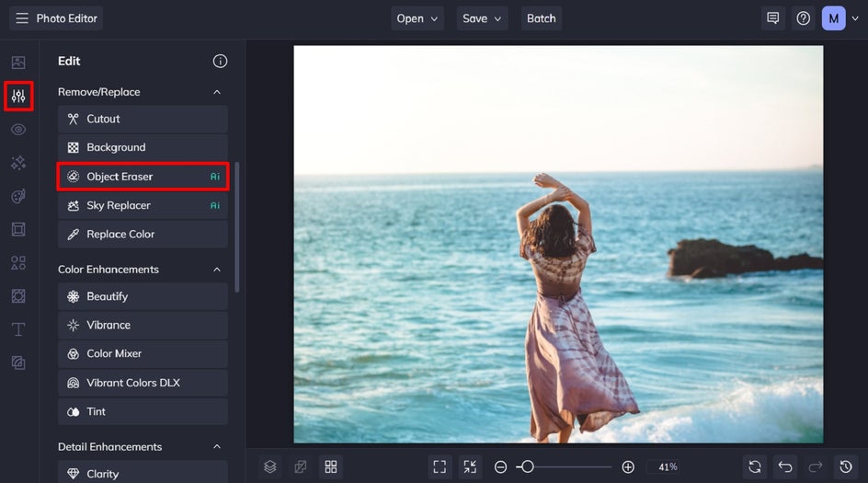
Task: Select the Sky Replacer tool
Action: 143,205
